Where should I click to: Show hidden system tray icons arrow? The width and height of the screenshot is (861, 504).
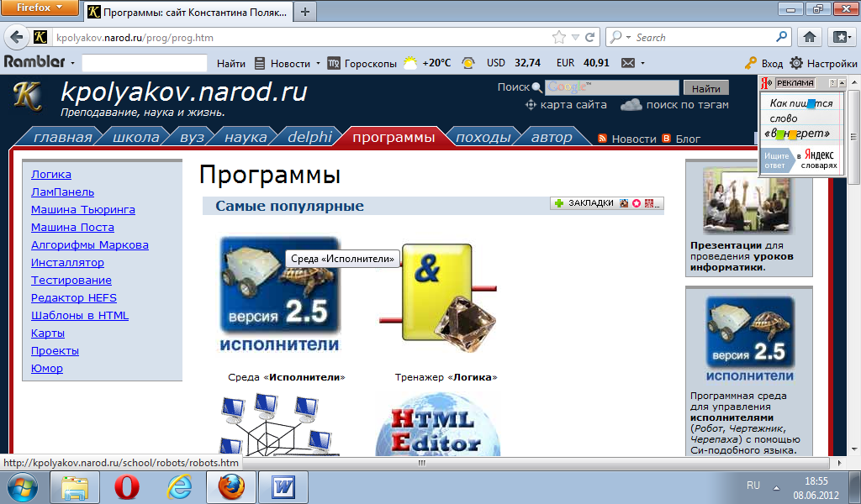tap(776, 487)
